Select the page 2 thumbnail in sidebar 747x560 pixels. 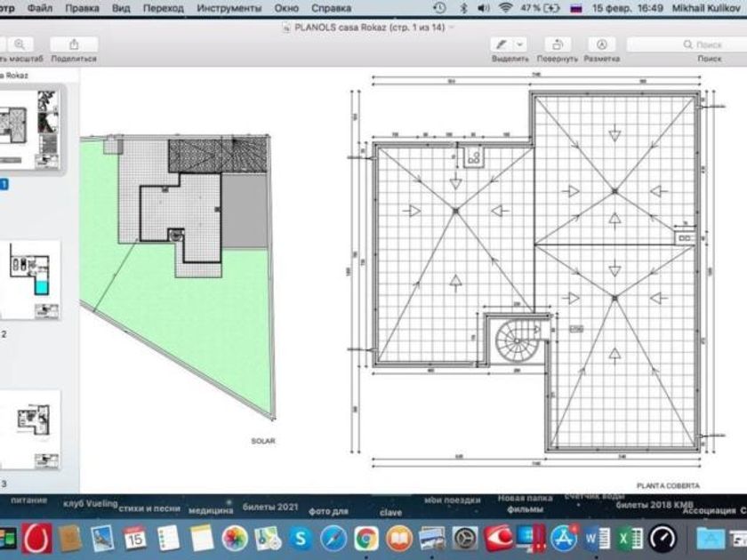tap(30, 280)
